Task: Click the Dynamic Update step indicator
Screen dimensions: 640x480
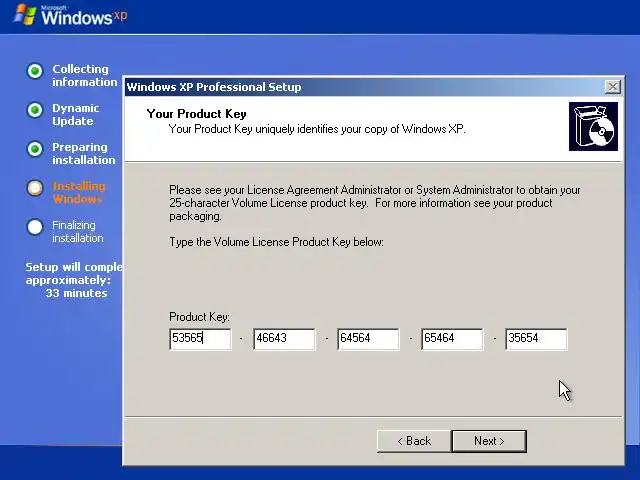Action: point(35,110)
